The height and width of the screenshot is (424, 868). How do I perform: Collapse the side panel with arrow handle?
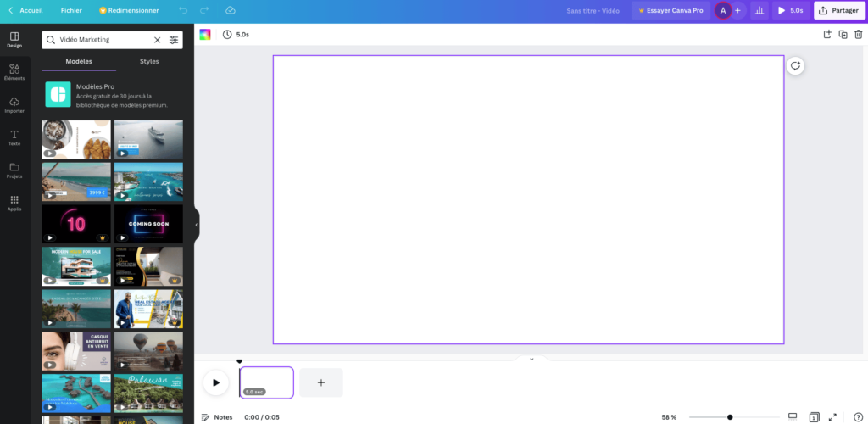coord(196,225)
